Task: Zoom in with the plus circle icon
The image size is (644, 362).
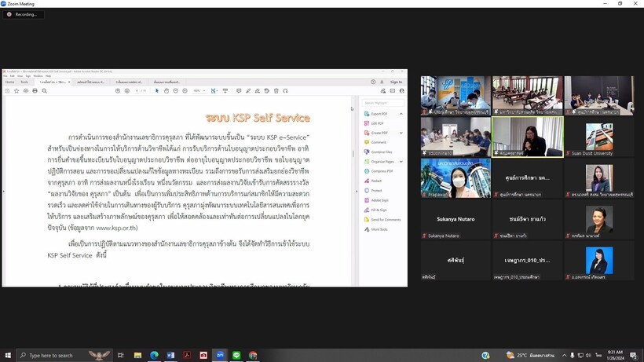Action: (x=185, y=91)
